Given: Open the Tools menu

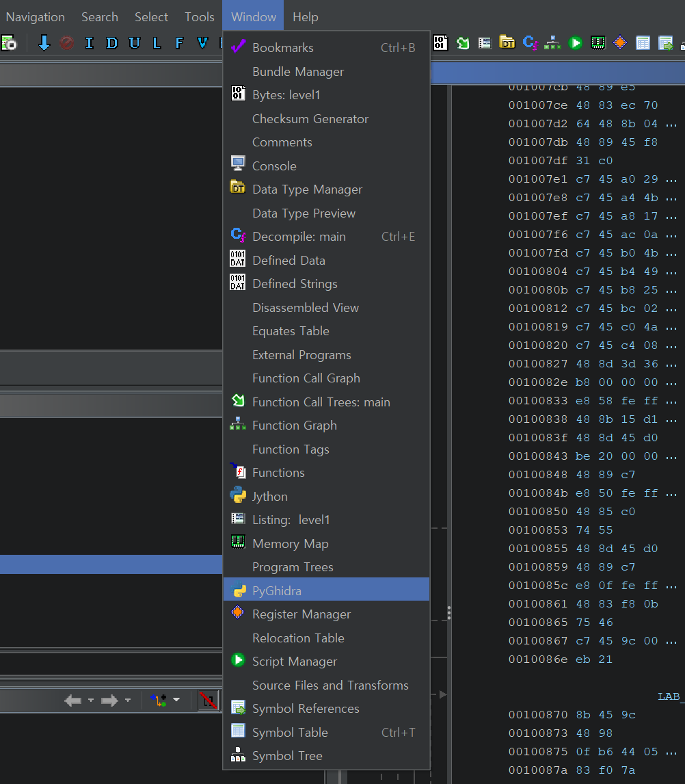Looking at the screenshot, I should (200, 16).
